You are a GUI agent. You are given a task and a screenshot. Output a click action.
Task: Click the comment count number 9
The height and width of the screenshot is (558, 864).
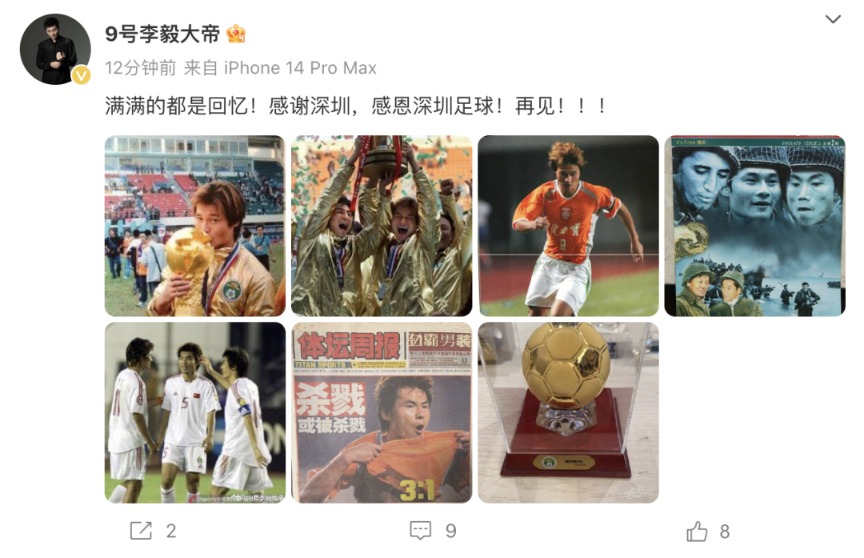[x=451, y=531]
